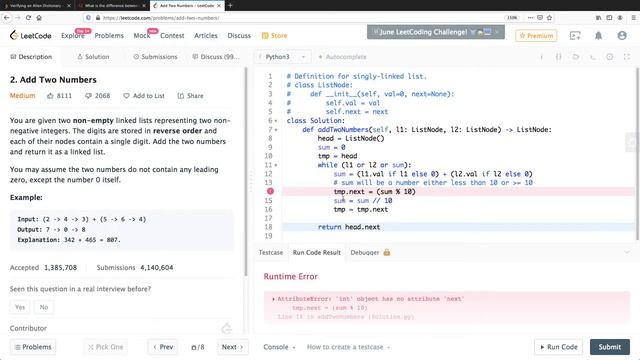Click the Problems list button at bottom
640x360 pixels.
33,347
